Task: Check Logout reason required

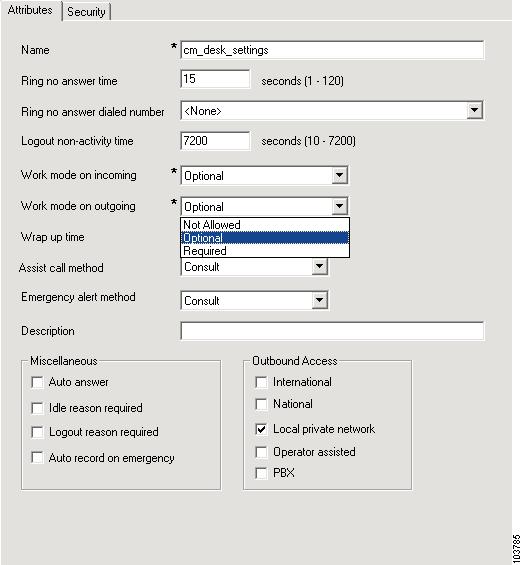Action: 37,432
